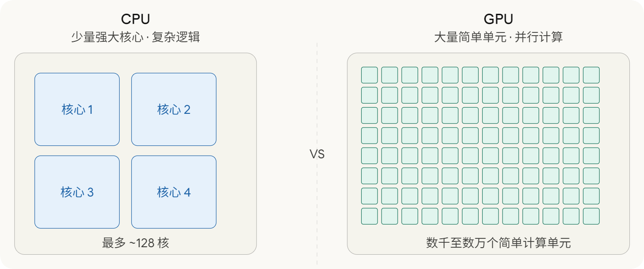The height and width of the screenshot is (269, 644).
Task: Click the 核心 1 box
Action: pyautogui.click(x=77, y=109)
